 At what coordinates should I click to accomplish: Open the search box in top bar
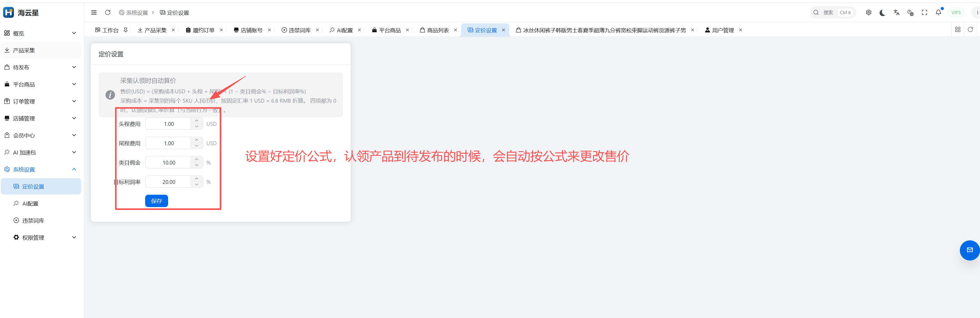(832, 13)
